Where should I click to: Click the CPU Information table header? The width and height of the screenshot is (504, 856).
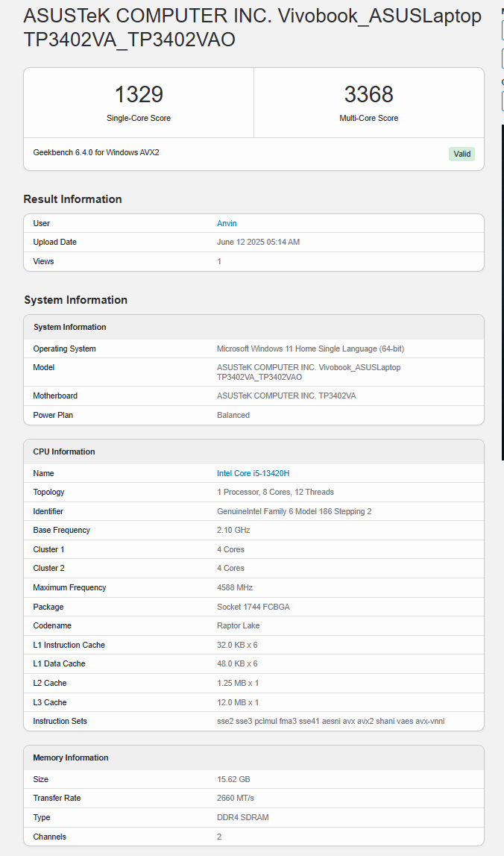[x=253, y=452]
